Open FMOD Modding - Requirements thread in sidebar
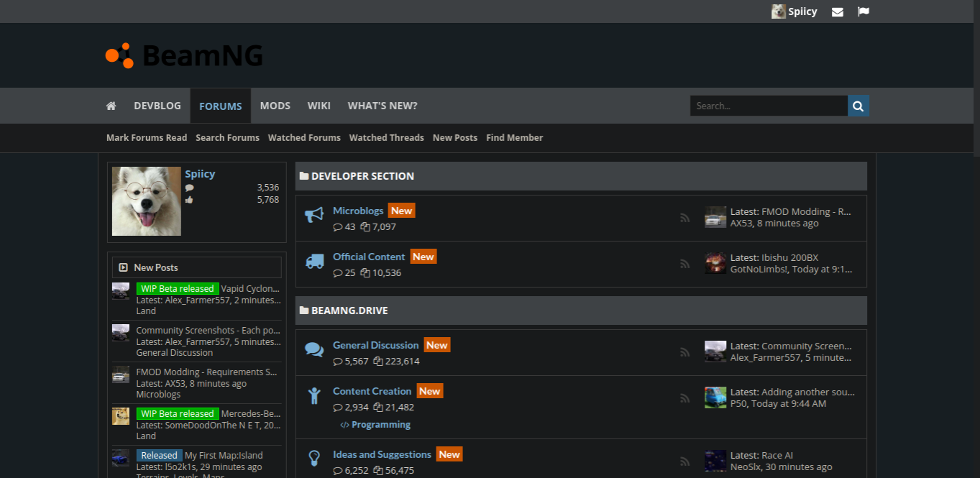 coord(207,372)
